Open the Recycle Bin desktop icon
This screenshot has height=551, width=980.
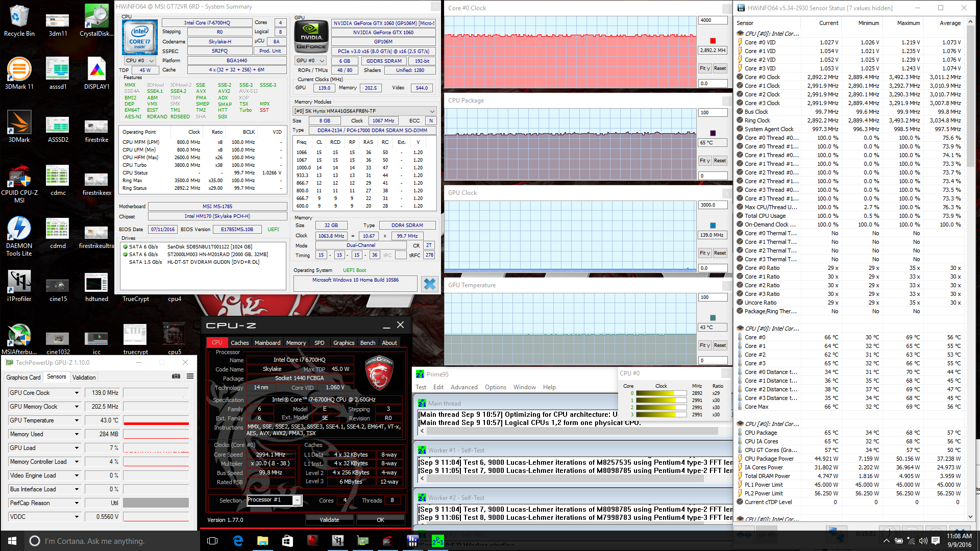click(x=19, y=20)
